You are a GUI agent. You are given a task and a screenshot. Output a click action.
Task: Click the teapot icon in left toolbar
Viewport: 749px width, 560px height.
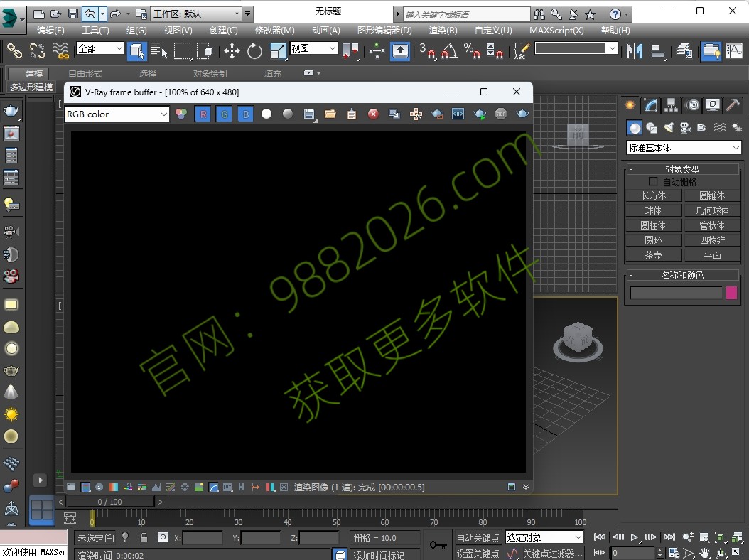pyautogui.click(x=11, y=111)
